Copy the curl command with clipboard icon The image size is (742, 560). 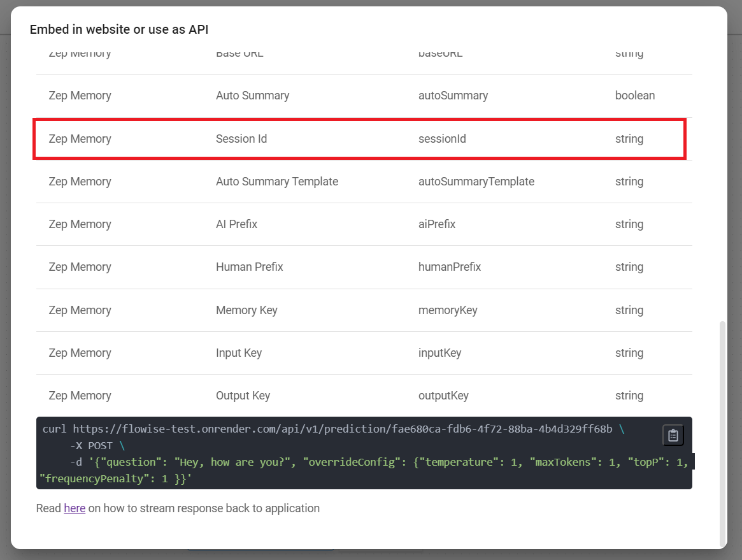pyautogui.click(x=673, y=435)
